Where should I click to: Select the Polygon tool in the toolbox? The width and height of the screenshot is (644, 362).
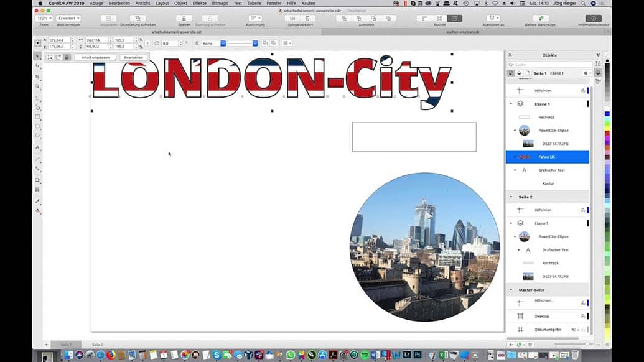[38, 136]
